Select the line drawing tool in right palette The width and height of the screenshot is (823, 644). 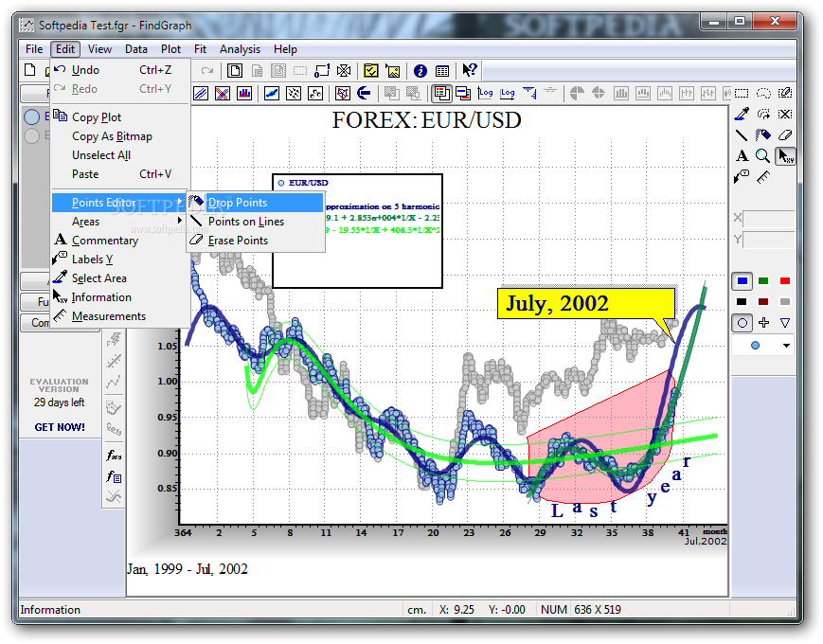(742, 134)
